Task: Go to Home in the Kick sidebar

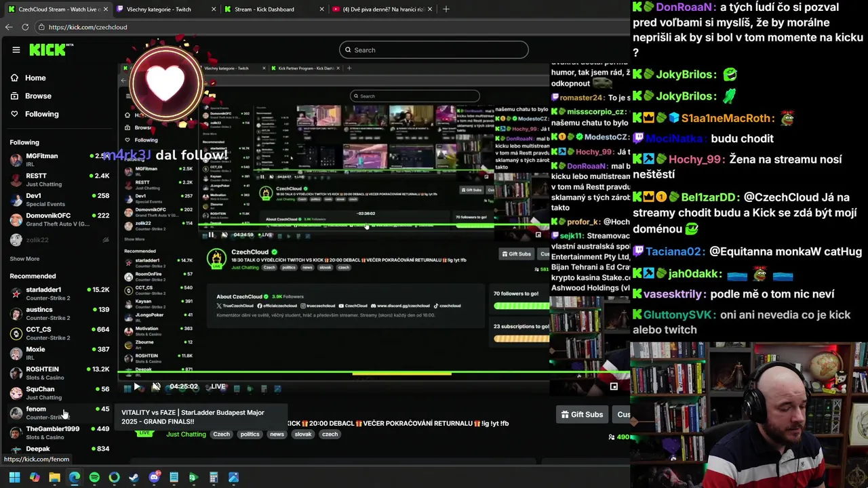Action: point(35,78)
